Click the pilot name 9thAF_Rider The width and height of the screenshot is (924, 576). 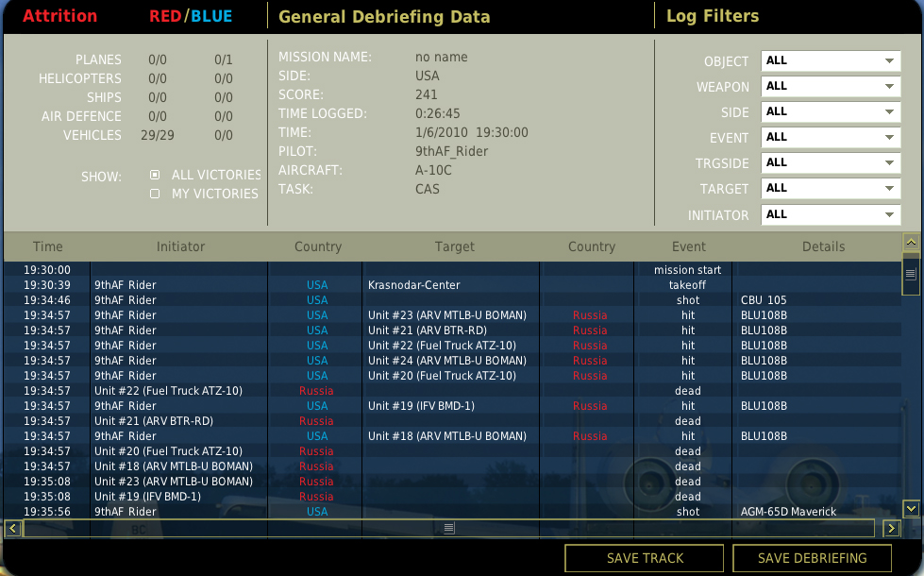451,151
